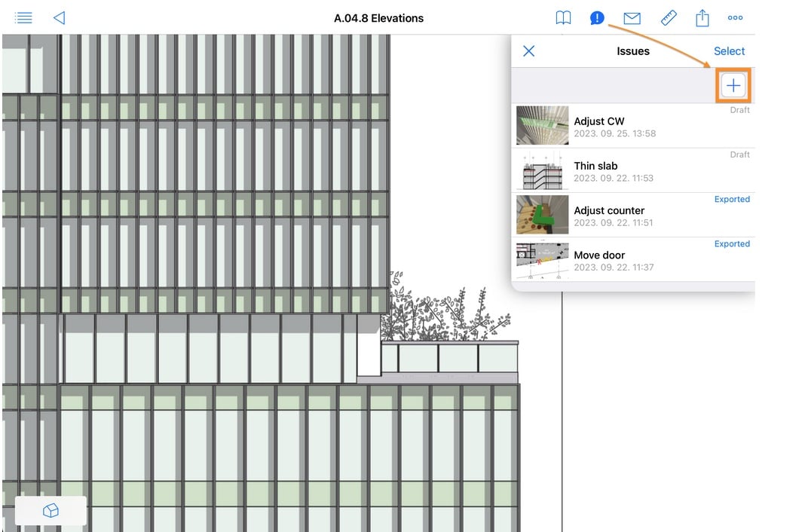Viewport: 805px width, 532px height.
Task: Open the Bookmarks icon in the toolbar
Action: (x=563, y=17)
